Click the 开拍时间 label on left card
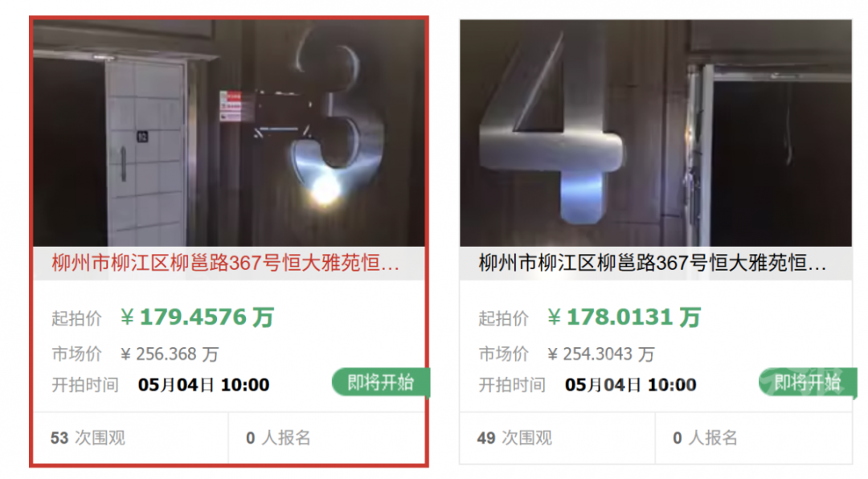Image resolution: width=868 pixels, height=479 pixels. click(x=85, y=385)
